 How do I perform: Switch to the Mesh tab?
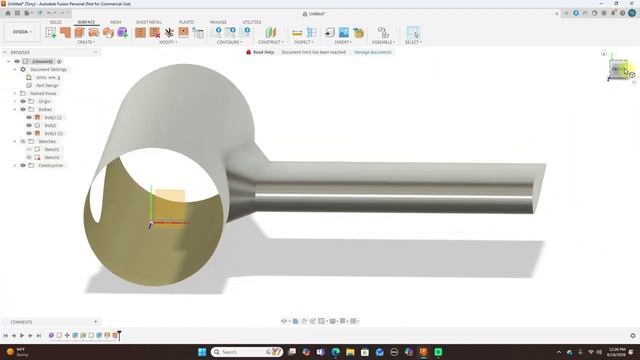pos(116,22)
